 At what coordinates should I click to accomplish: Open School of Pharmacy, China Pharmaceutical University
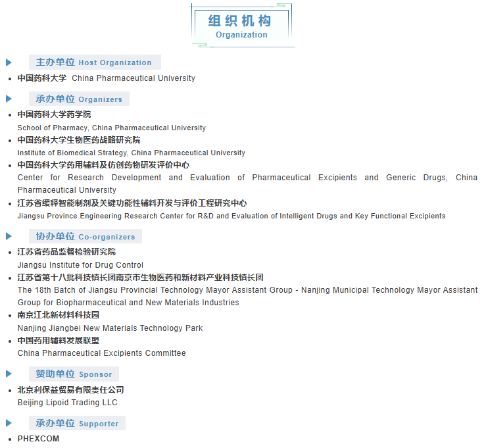pos(111,128)
